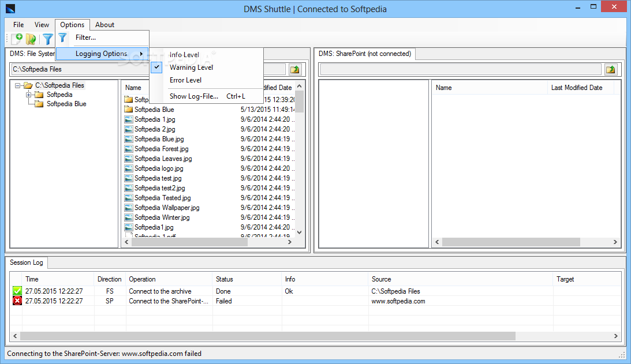Click the folder icon of Softpedia Blue in file list
The height and width of the screenshot is (364, 631).
(128, 110)
